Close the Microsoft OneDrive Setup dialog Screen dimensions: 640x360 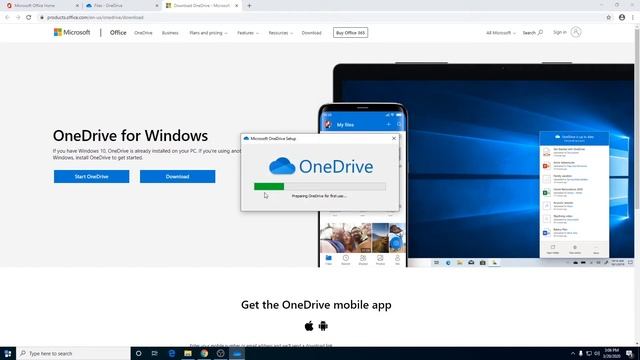pyautogui.click(x=394, y=138)
